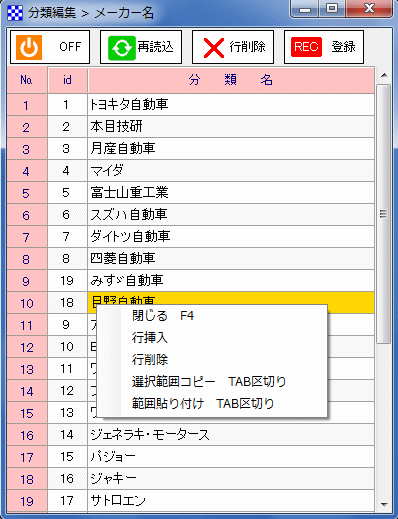The image size is (398, 519).
Task: Click the id column header
Action: (x=67, y=80)
